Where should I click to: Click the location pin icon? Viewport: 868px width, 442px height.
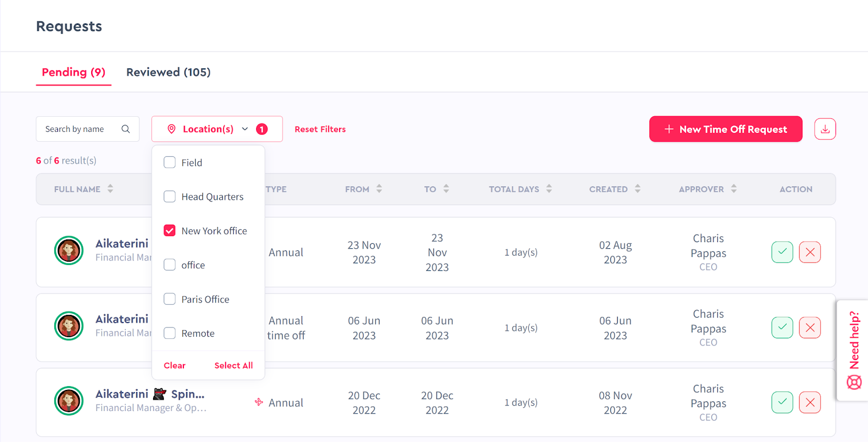[171, 129]
